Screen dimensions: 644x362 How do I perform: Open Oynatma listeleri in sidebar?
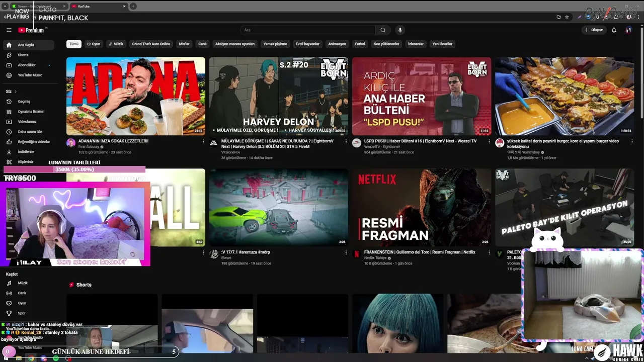click(x=29, y=112)
